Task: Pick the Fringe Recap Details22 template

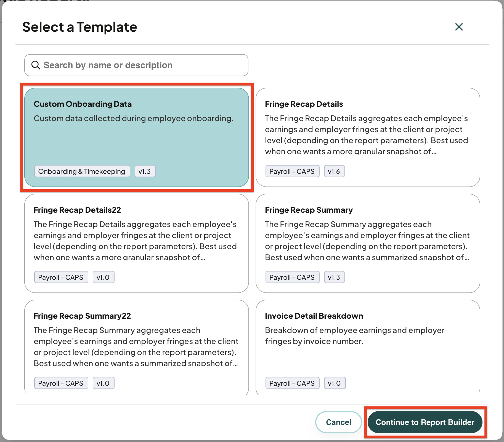Action: 137,243
